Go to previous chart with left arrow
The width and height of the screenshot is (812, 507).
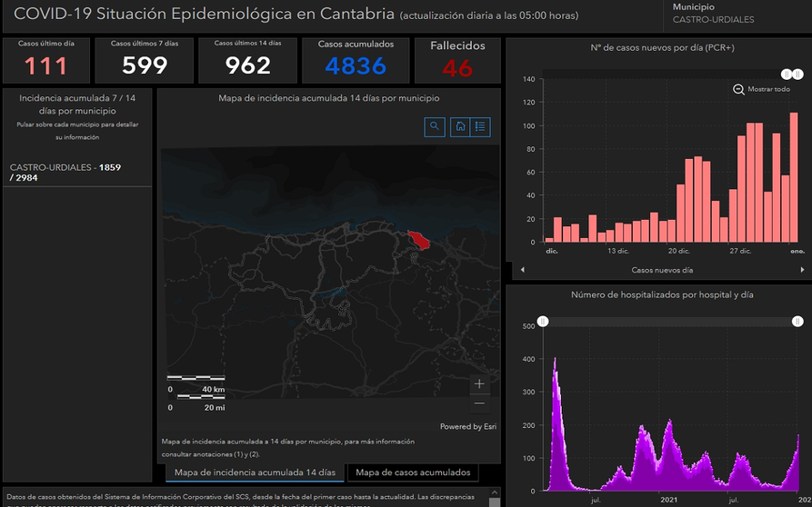(523, 270)
